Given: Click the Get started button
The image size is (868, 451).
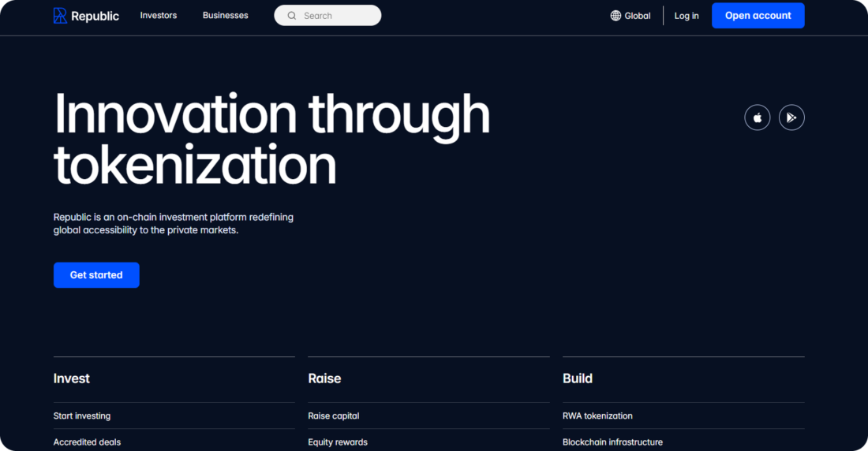Looking at the screenshot, I should coord(96,275).
